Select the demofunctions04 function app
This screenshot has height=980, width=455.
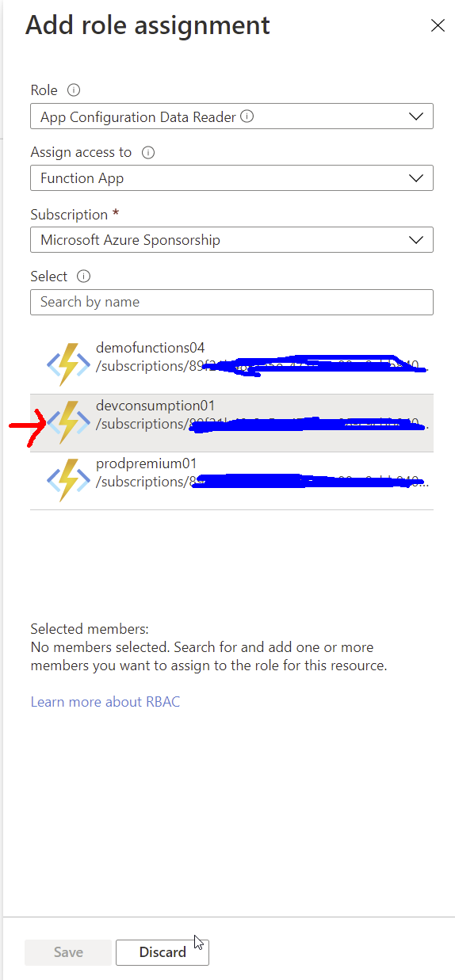click(x=231, y=364)
